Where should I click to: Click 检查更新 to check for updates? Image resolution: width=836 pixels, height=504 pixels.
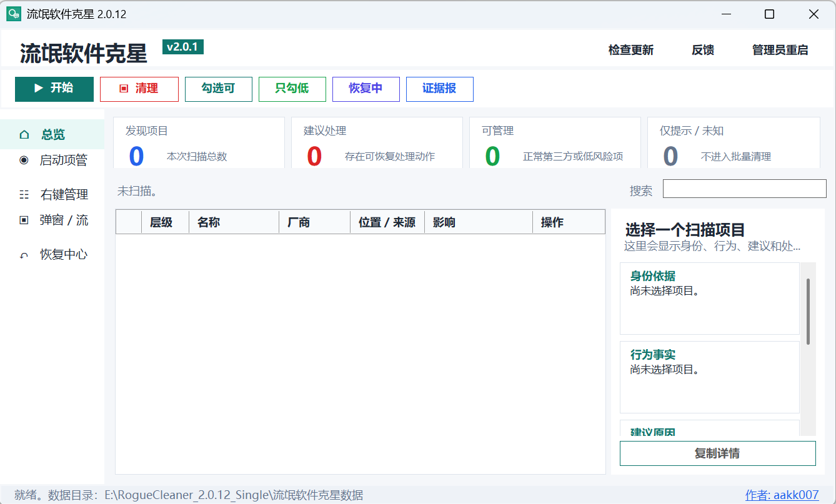[x=631, y=50]
